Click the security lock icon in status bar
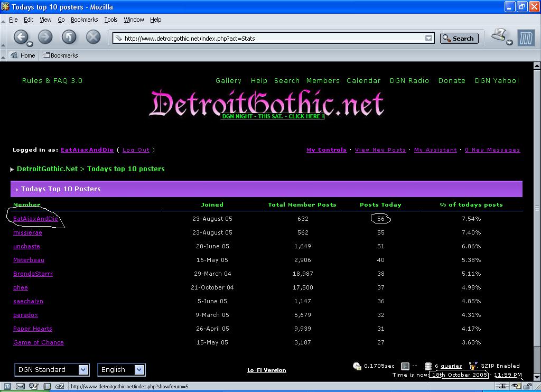This screenshot has height=392, width=541. point(527,386)
